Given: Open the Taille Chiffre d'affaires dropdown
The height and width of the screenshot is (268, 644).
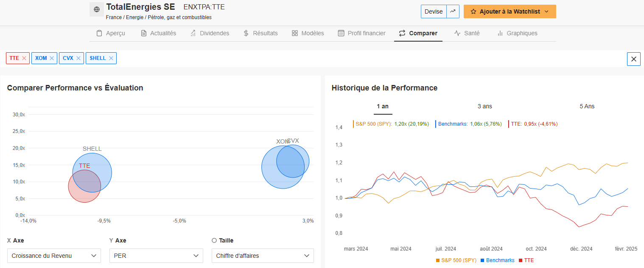Looking at the screenshot, I should [263, 256].
